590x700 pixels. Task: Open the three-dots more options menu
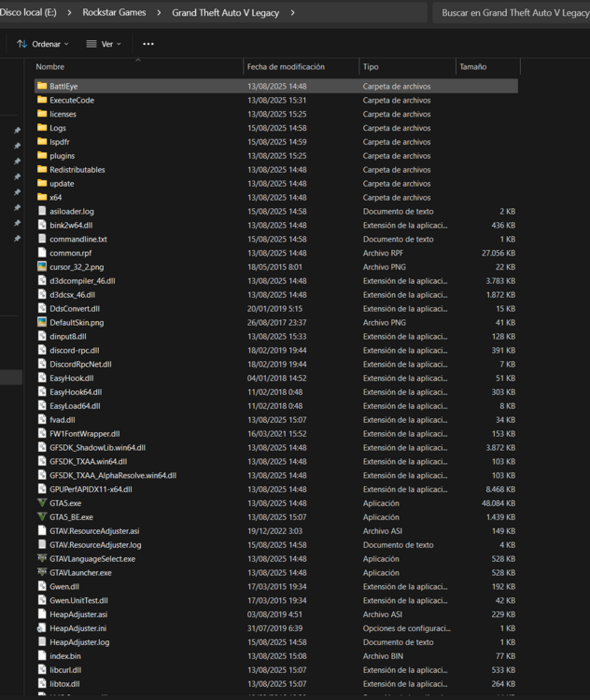coord(148,44)
